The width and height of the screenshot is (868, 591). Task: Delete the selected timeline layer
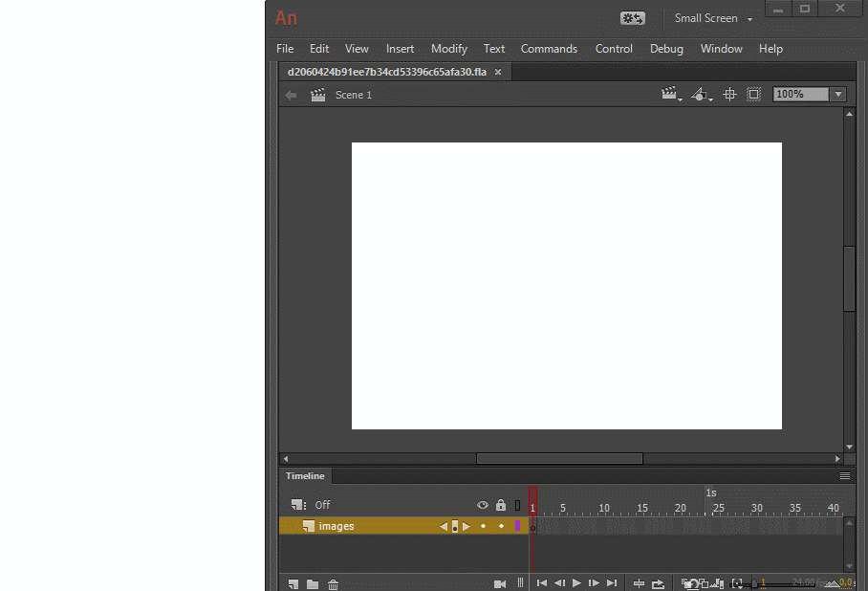tap(332, 583)
